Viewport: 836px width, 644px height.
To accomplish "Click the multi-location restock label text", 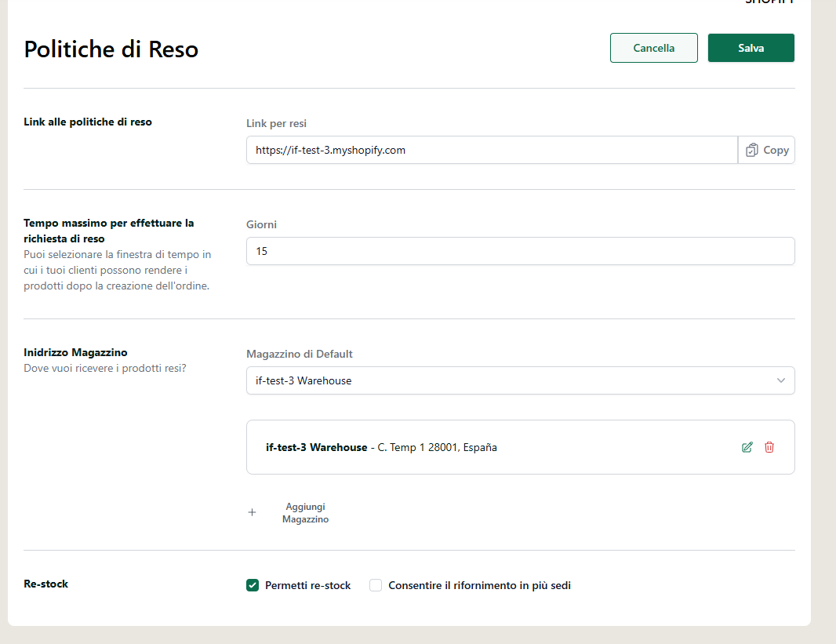I will click(x=479, y=585).
